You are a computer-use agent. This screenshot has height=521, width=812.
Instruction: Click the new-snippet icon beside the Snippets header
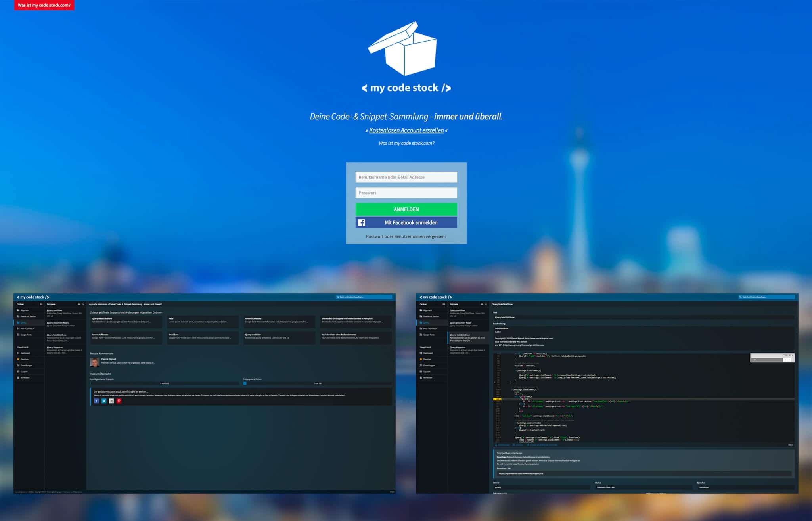(x=83, y=304)
